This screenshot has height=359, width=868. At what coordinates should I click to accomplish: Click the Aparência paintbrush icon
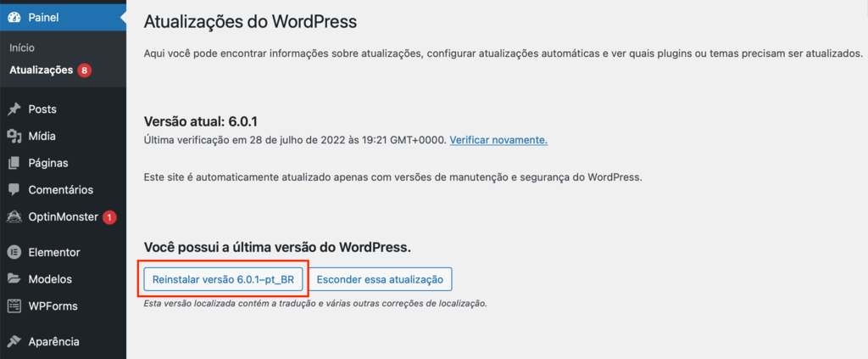[x=14, y=341]
